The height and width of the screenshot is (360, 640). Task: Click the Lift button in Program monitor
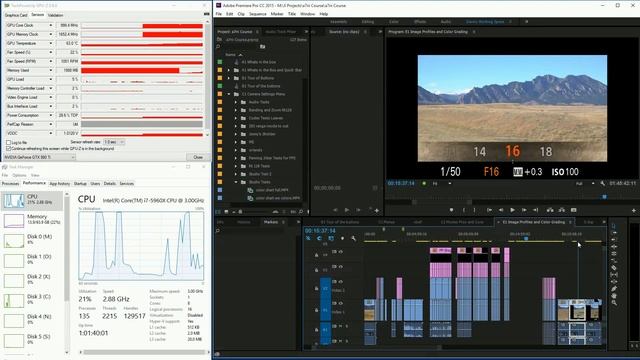point(550,210)
